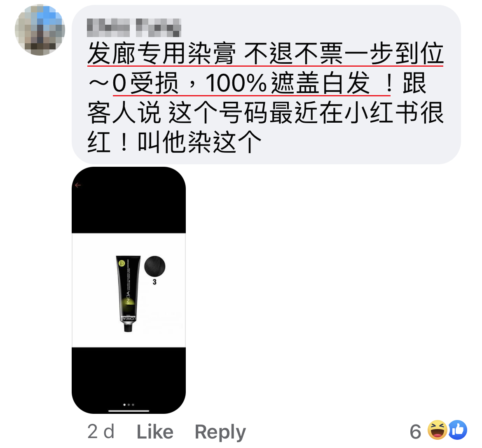Screen dimensions: 482x448
Task: Select the third pagination dot in the screenshot
Action: 133,405
